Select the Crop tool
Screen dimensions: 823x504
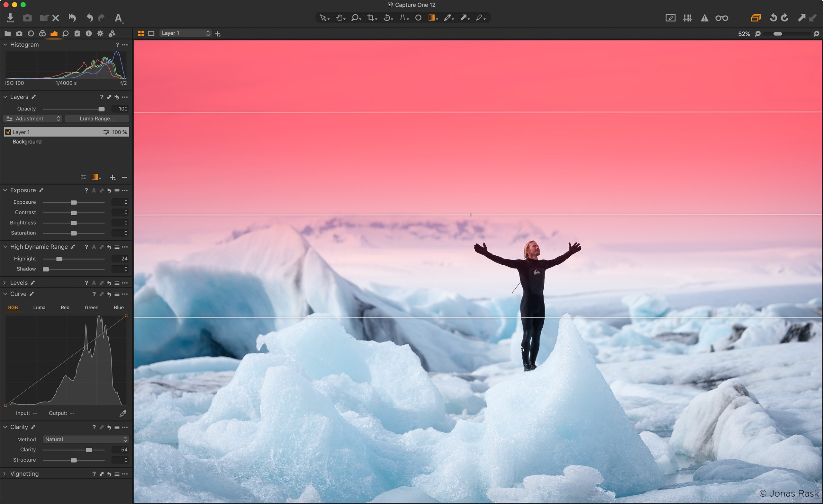371,18
